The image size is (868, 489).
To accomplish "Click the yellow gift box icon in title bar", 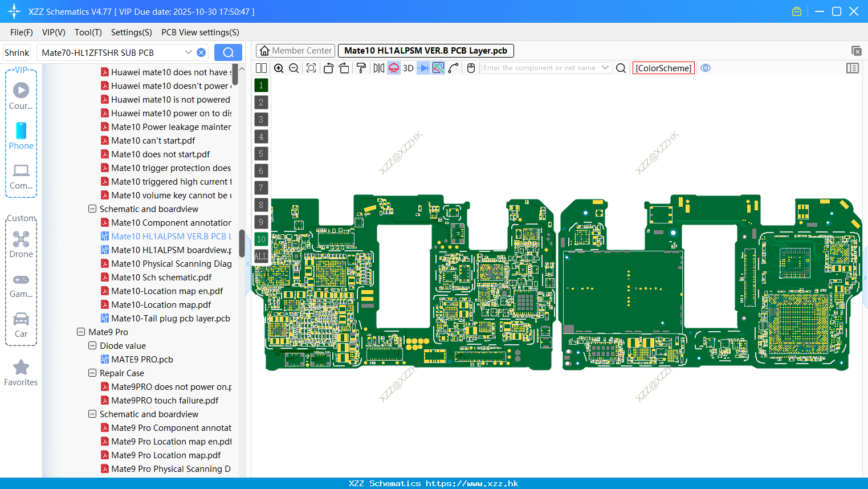I will point(797,11).
